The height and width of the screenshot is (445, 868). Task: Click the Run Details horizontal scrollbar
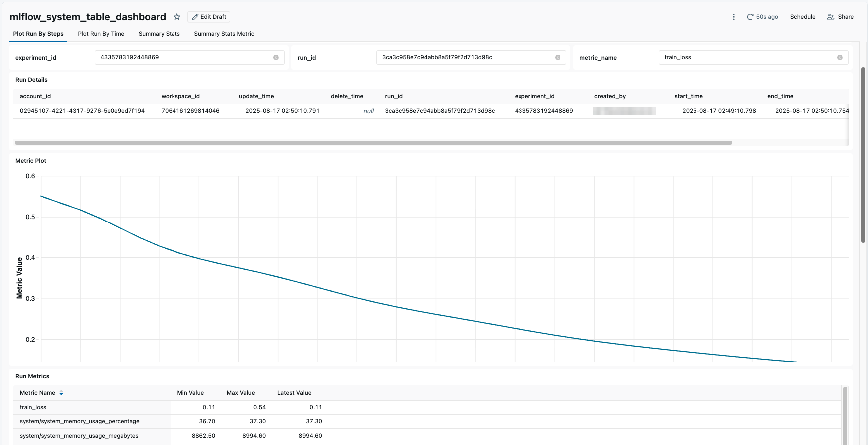(x=373, y=143)
